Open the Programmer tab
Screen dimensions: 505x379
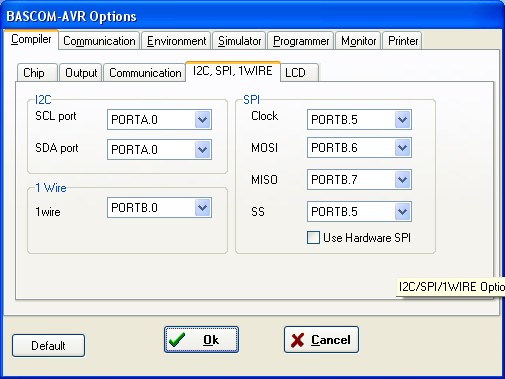[x=301, y=41]
